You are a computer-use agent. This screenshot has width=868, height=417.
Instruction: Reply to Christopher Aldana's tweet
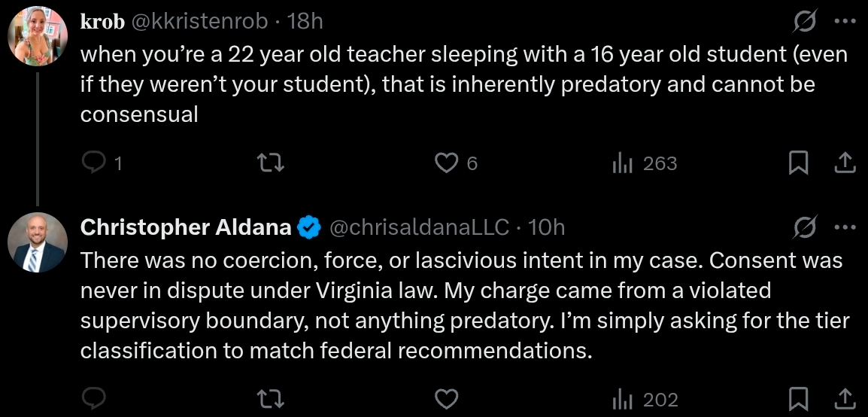coord(93,398)
